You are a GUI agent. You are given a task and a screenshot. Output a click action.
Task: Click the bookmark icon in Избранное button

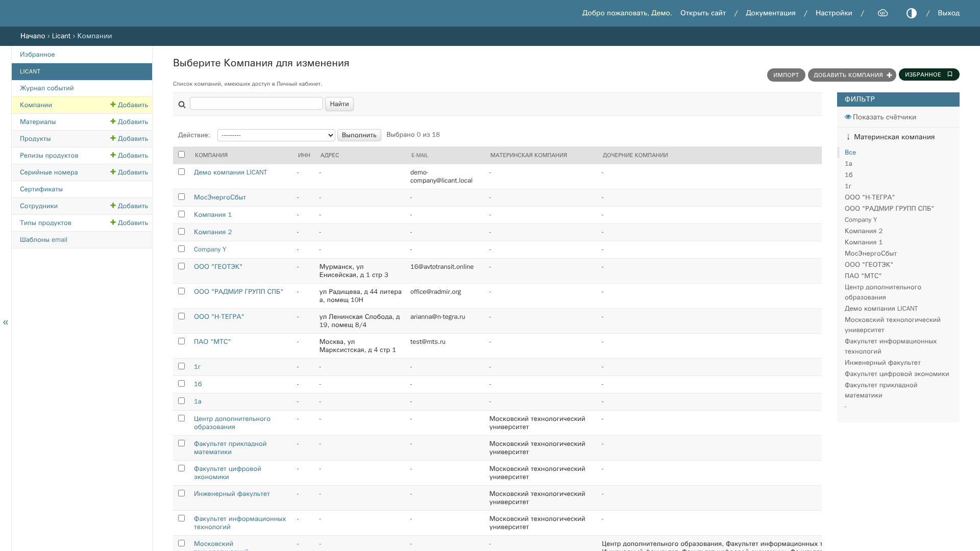pos(950,74)
